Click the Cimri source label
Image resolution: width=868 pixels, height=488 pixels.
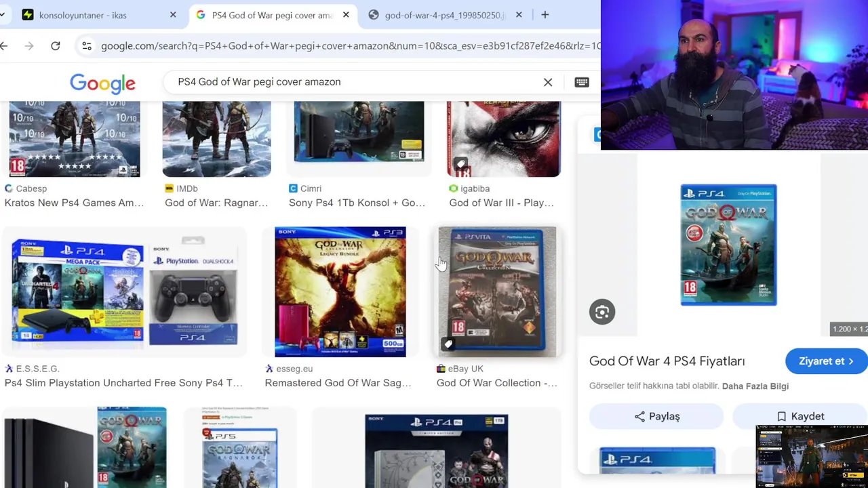click(x=311, y=188)
